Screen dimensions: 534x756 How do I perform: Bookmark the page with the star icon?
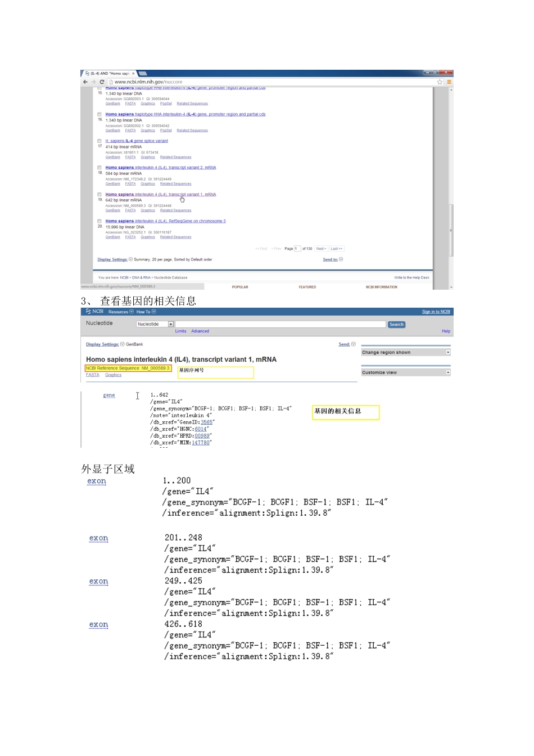click(440, 82)
